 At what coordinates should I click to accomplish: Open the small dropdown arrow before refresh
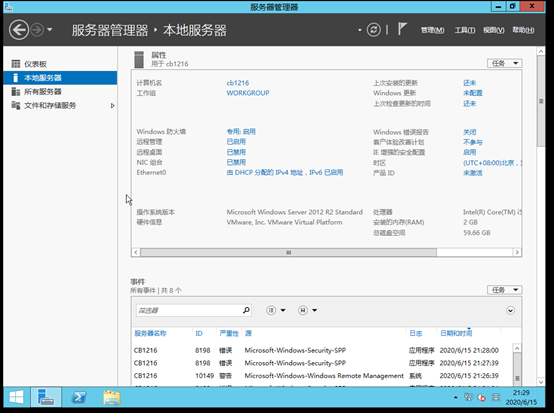[359, 30]
